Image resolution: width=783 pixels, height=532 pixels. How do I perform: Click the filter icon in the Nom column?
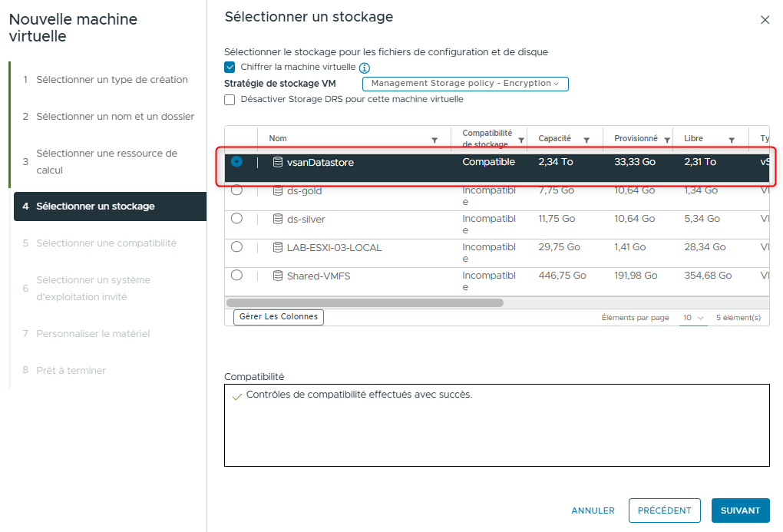pyautogui.click(x=434, y=140)
